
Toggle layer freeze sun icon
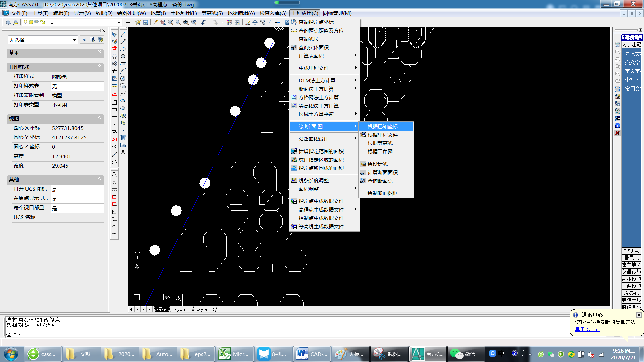coord(31,22)
